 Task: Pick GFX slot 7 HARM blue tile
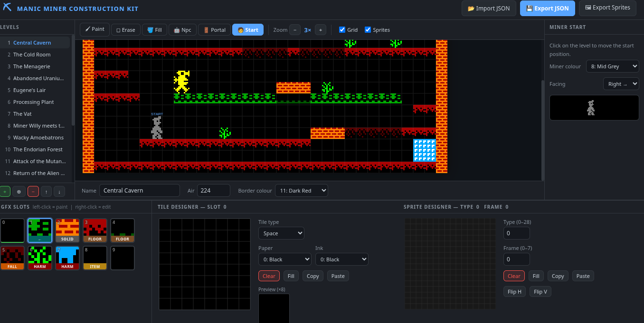(x=67, y=258)
